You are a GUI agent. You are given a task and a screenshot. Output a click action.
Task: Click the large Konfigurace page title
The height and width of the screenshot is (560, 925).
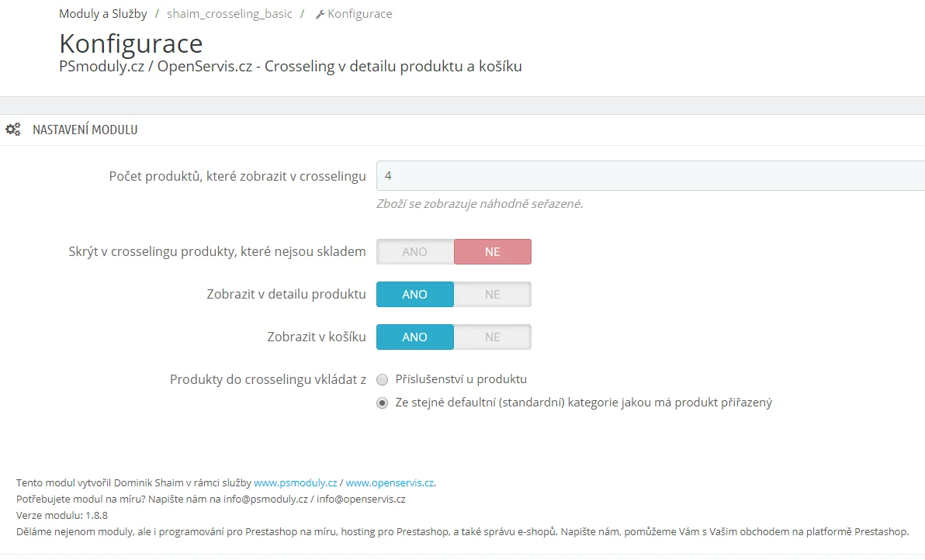point(131,43)
